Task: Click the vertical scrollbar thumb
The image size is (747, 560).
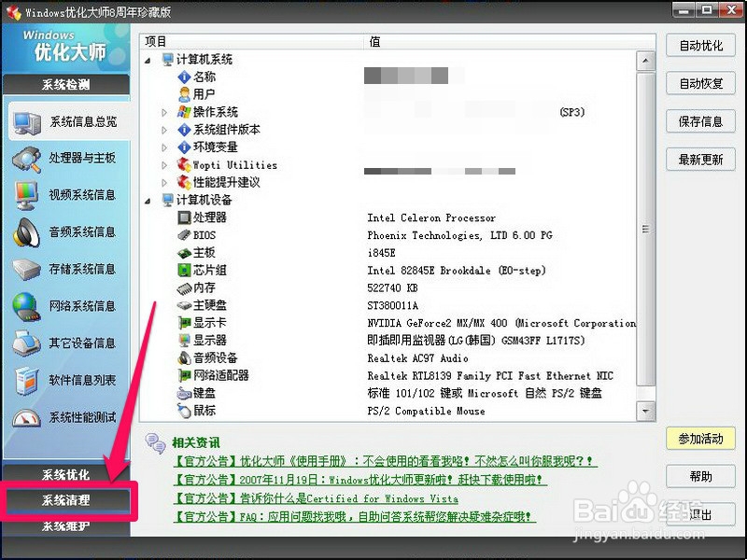Action: (646, 229)
